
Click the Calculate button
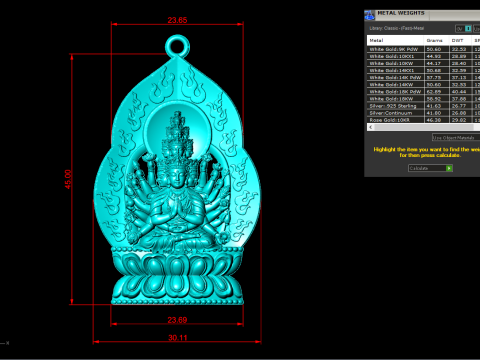[430, 168]
